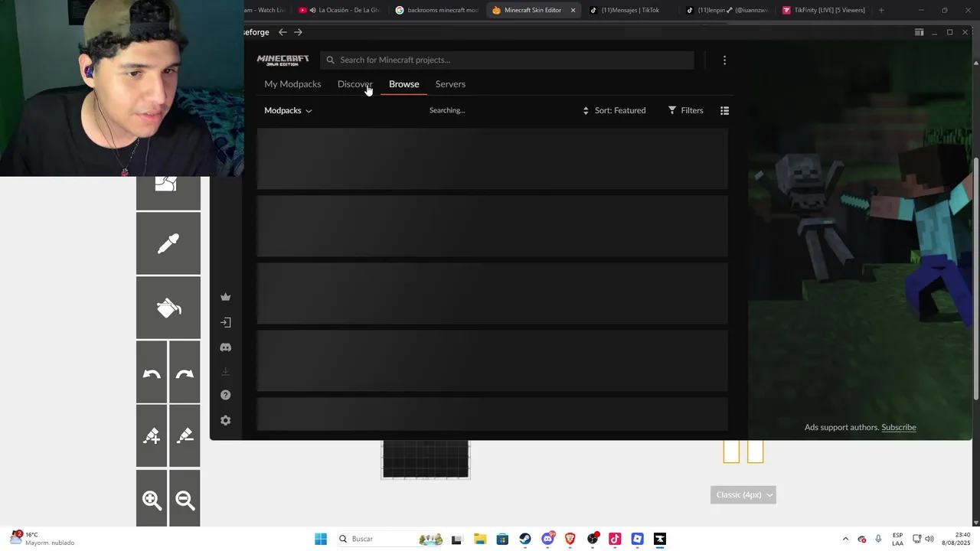Open the three-dot more options menu

pyautogui.click(x=724, y=60)
